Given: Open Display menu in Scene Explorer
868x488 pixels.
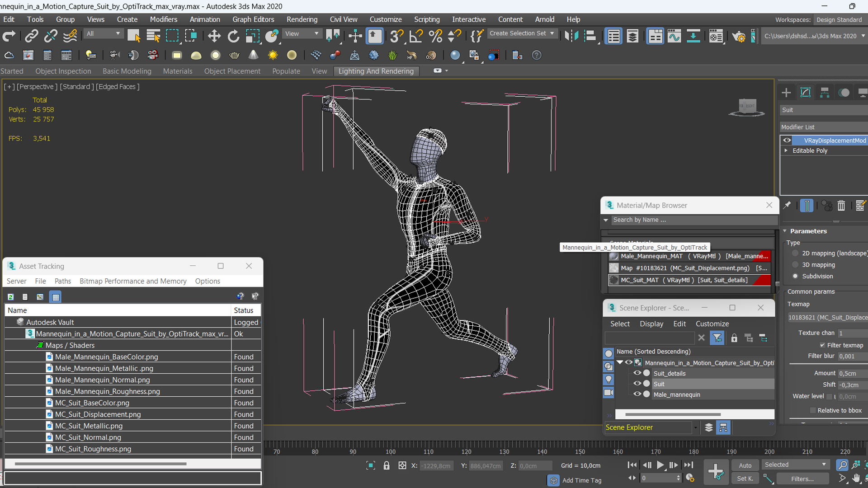Looking at the screenshot, I should point(651,324).
